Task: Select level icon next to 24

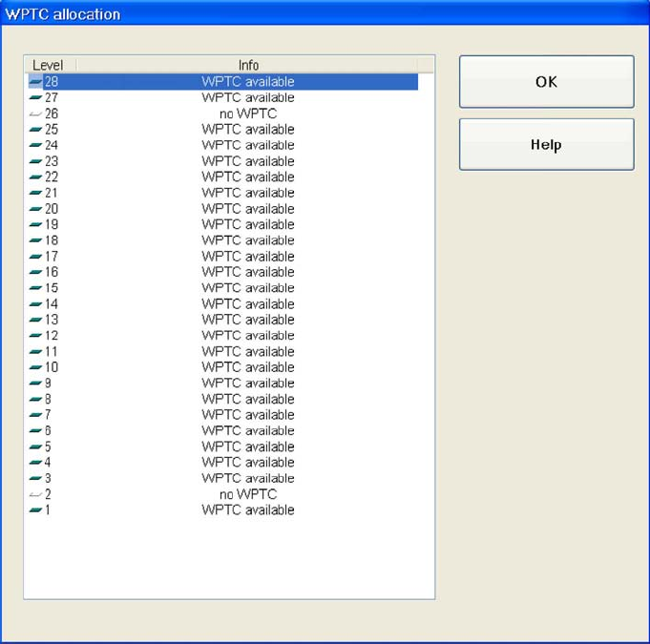Action: click(x=35, y=145)
